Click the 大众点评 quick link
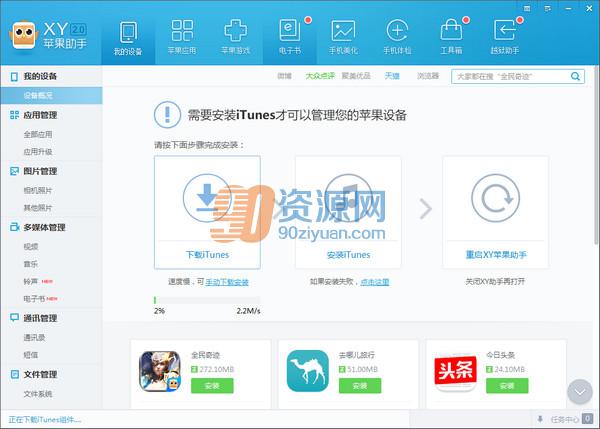Screen dimensions: 600x429 click(320, 76)
